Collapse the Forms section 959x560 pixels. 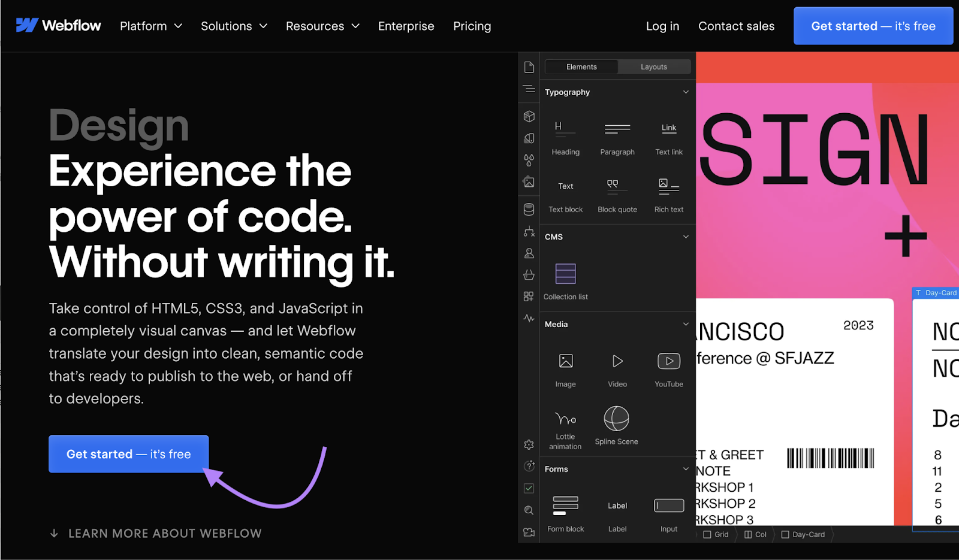pyautogui.click(x=686, y=469)
